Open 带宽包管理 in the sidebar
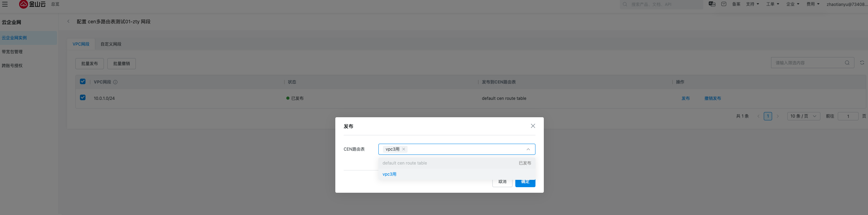 click(x=12, y=52)
